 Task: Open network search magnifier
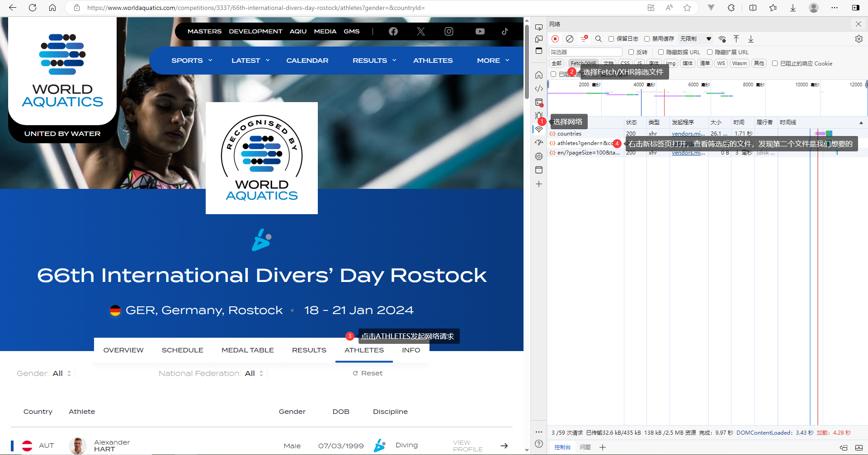pyautogui.click(x=598, y=39)
